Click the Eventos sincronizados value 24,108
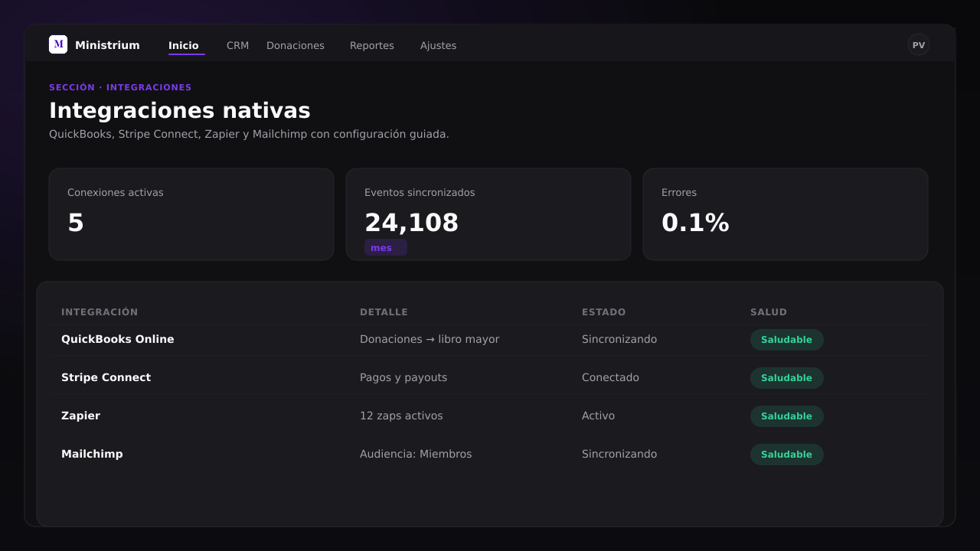This screenshot has height=551, width=980. [x=411, y=223]
